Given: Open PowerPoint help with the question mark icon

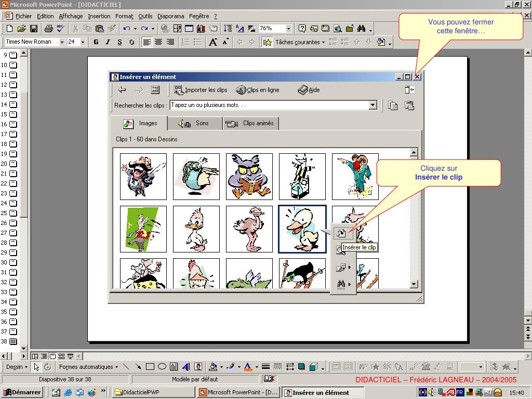Looking at the screenshot, I should pyautogui.click(x=302, y=29).
